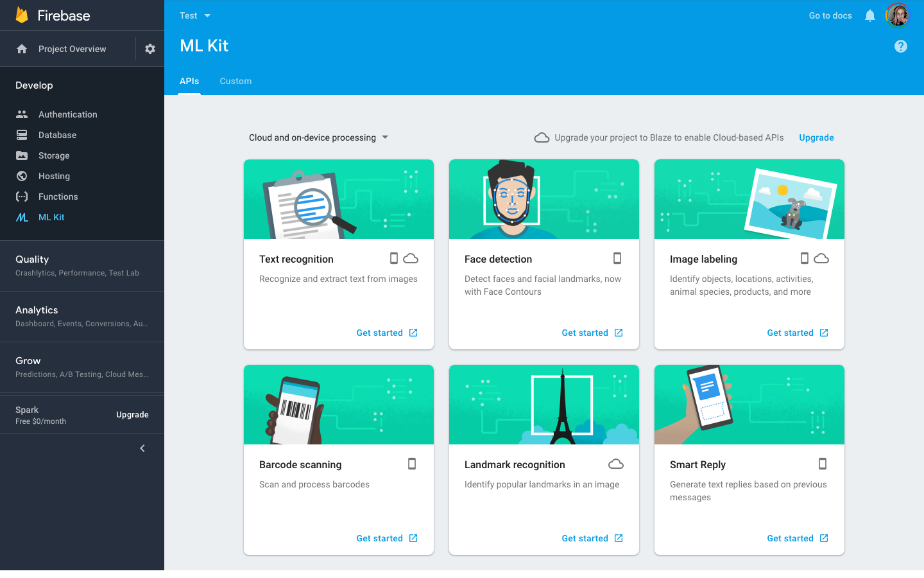Go to Project Overview
This screenshot has height=578, width=924.
(x=72, y=49)
